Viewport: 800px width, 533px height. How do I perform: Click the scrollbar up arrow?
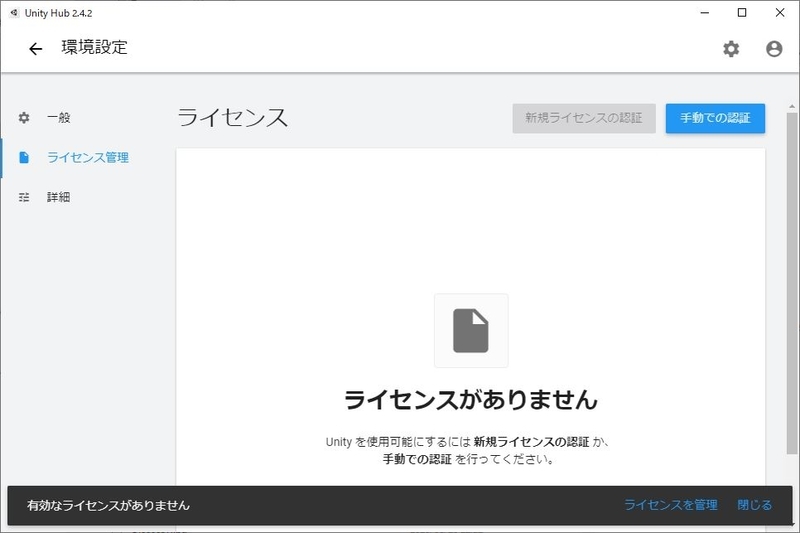(x=791, y=107)
